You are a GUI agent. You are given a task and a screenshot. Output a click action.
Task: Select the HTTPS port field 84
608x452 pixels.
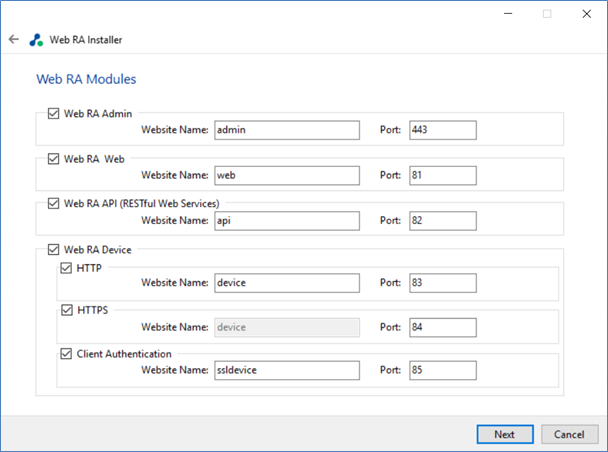pos(443,327)
